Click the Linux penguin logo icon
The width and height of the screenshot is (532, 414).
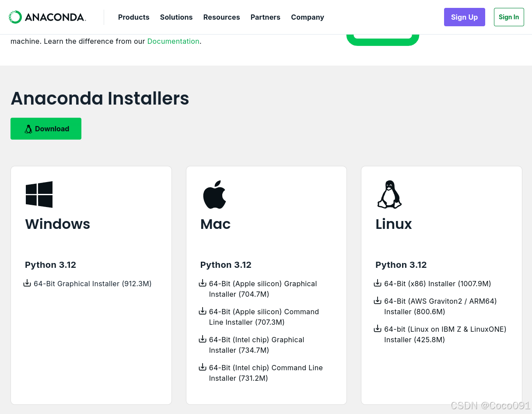coord(389,194)
